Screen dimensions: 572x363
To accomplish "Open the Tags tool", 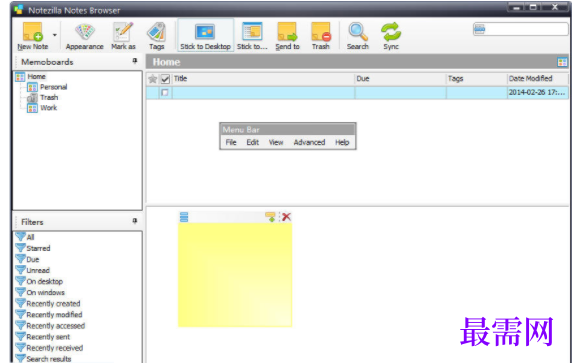I will (x=156, y=36).
